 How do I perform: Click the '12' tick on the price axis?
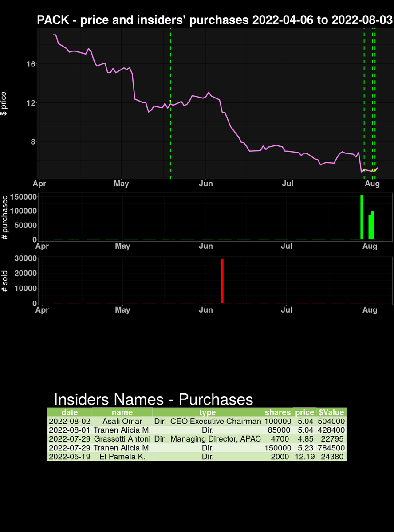coord(31,103)
